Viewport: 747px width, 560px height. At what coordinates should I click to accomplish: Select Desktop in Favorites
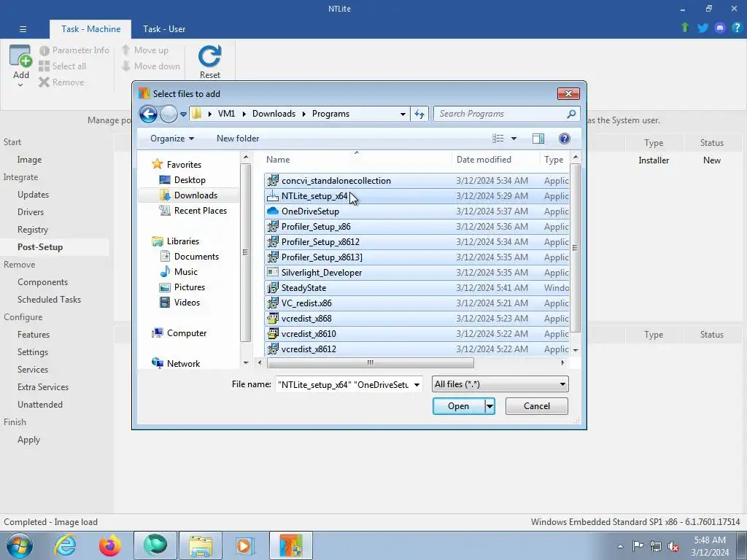coord(190,180)
